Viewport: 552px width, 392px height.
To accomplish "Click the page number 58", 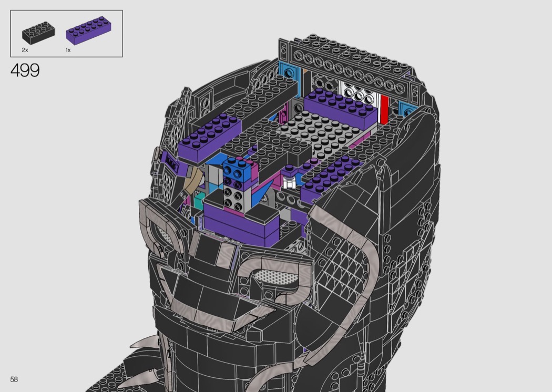I will tap(14, 379).
